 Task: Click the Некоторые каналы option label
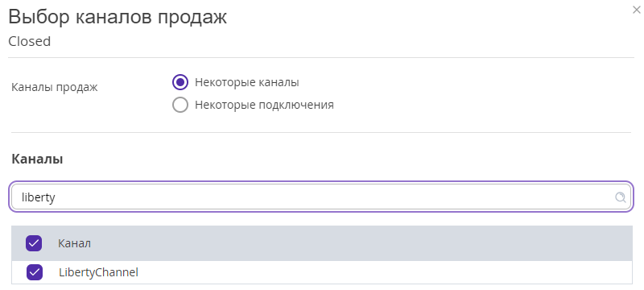(x=247, y=82)
